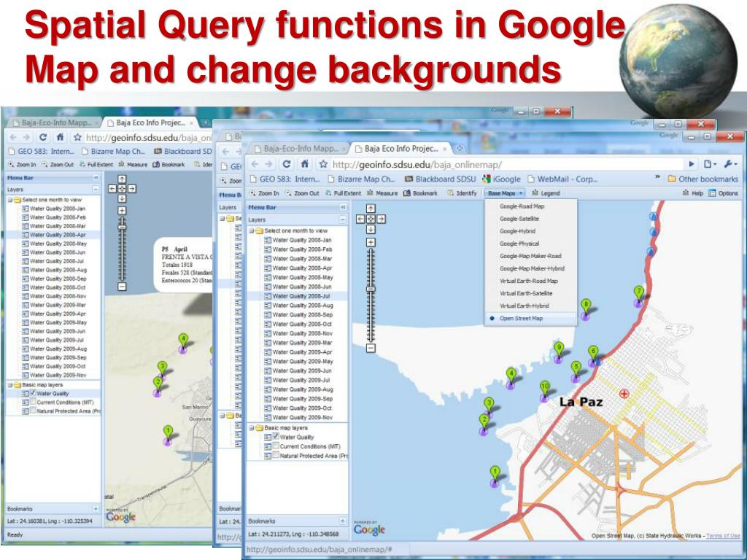Collapse 'Basic map layers' folder in front window

(251, 428)
